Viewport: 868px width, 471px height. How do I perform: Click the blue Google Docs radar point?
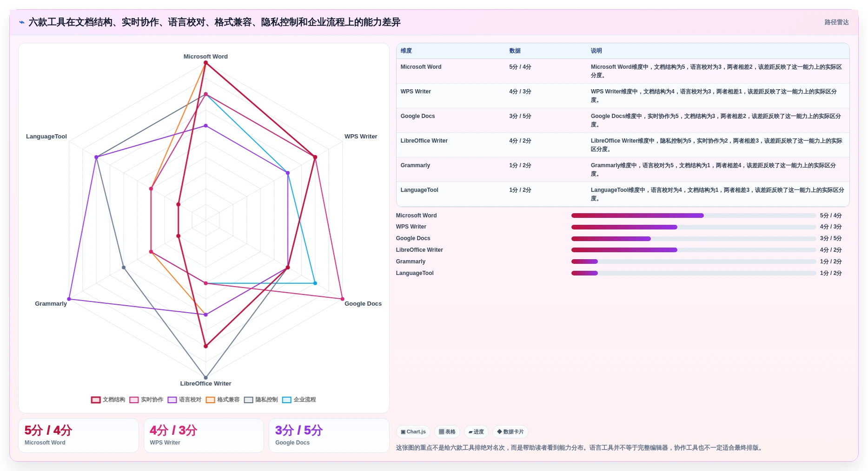point(315,283)
